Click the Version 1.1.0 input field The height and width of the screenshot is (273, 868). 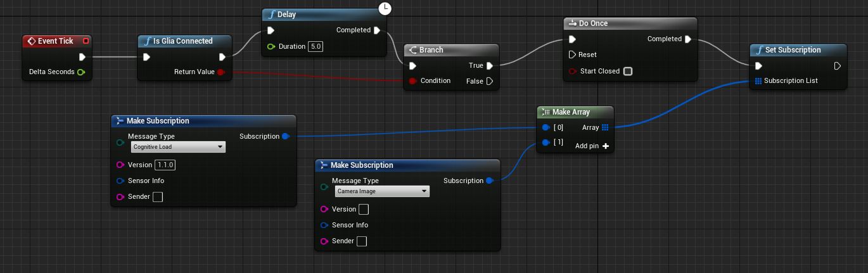pos(165,165)
